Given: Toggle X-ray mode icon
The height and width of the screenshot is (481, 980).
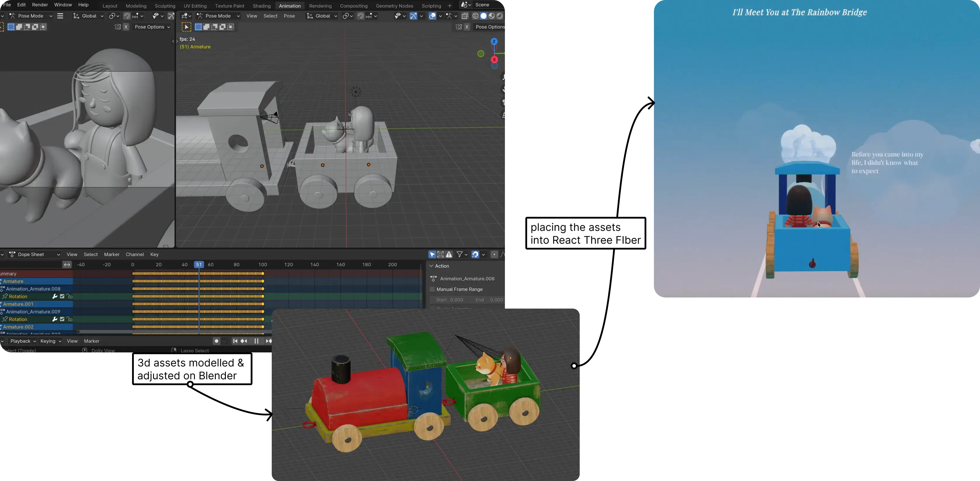Looking at the screenshot, I should pyautogui.click(x=465, y=16).
